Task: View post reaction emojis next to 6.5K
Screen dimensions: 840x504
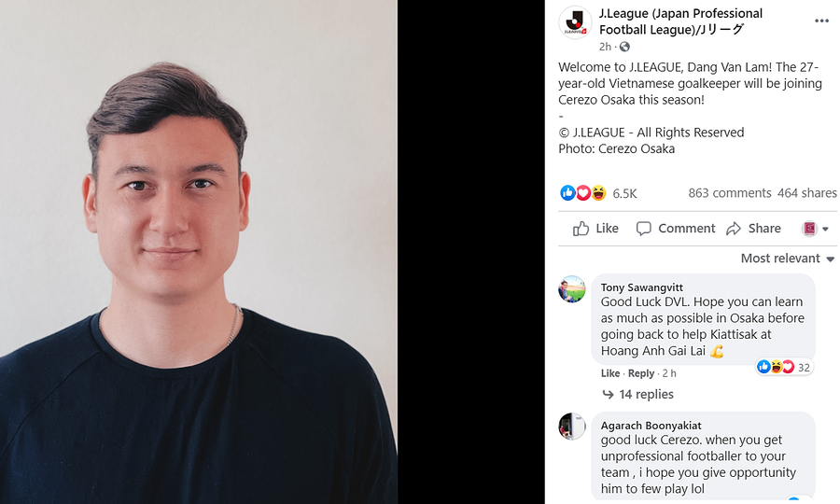Action: [x=582, y=193]
